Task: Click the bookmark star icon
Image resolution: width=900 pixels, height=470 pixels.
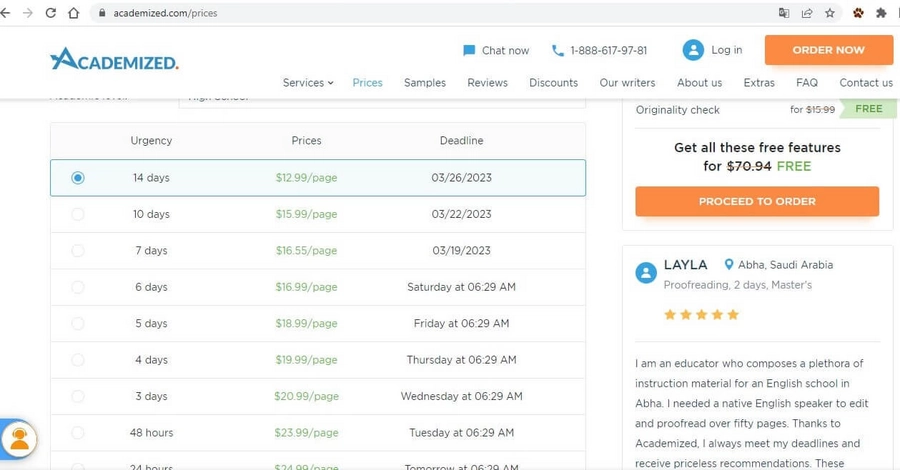Action: coord(829,13)
